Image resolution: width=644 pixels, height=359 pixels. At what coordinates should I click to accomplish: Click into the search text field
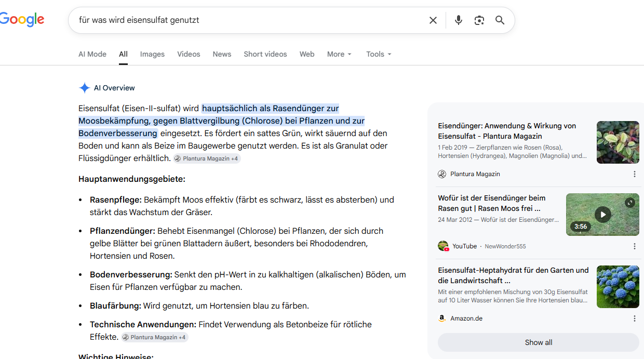[x=249, y=20]
